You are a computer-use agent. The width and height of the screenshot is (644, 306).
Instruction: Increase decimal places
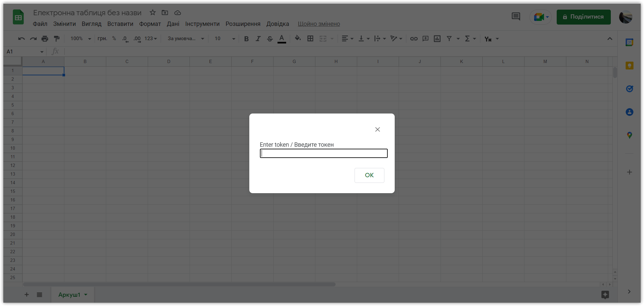coord(137,39)
